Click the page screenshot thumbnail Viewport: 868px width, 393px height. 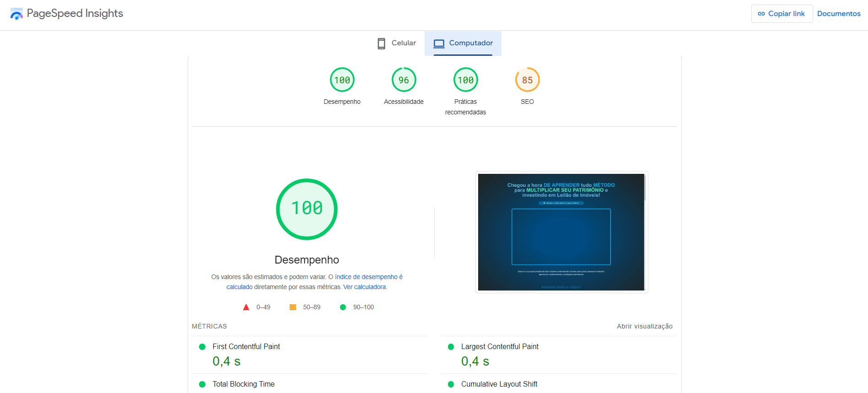click(561, 232)
